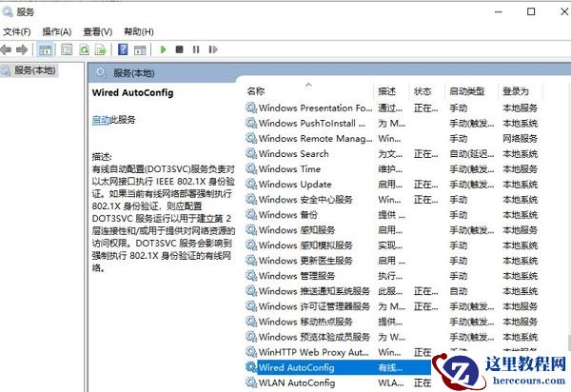Click the Forward arrow toolbar icon
Viewport: 571px width, 392px height.
coord(22,49)
